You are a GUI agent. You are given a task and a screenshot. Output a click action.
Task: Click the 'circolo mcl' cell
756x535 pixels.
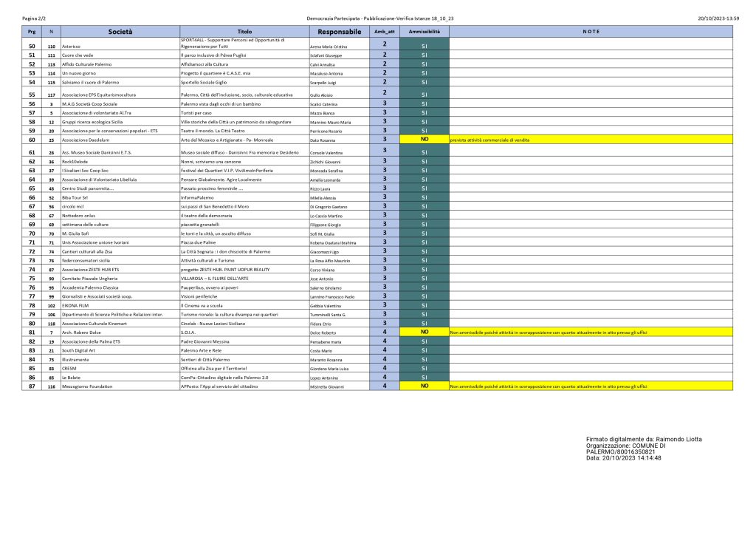pyautogui.click(x=120, y=206)
